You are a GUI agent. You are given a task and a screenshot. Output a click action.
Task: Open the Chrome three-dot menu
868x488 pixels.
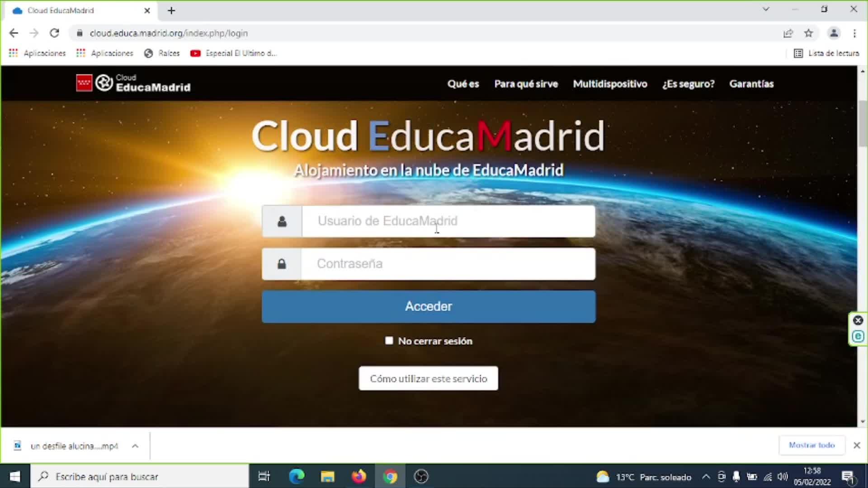[x=854, y=33]
